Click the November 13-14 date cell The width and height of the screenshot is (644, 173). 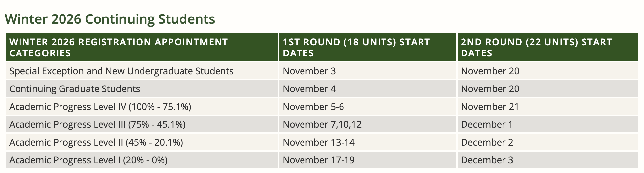pyautogui.click(x=319, y=142)
